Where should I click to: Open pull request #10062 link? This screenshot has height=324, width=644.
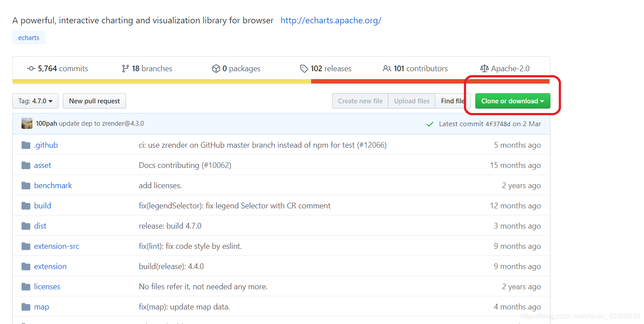(x=216, y=165)
